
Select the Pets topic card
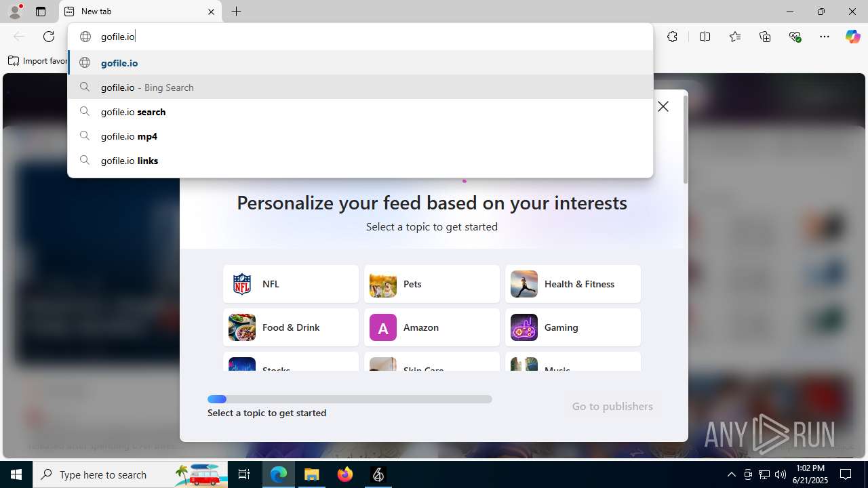click(x=432, y=284)
